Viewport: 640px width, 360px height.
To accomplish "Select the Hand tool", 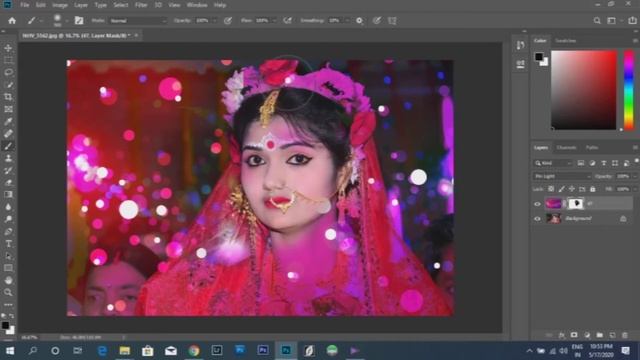I will 8,280.
